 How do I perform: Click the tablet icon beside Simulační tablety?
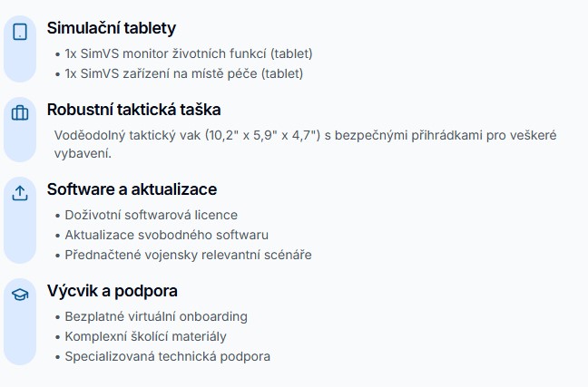[x=20, y=32]
